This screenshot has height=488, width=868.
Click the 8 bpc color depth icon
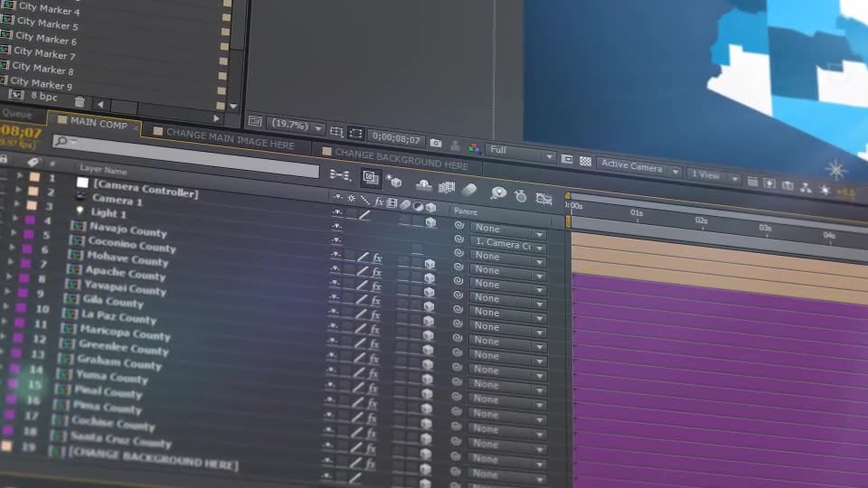[43, 97]
